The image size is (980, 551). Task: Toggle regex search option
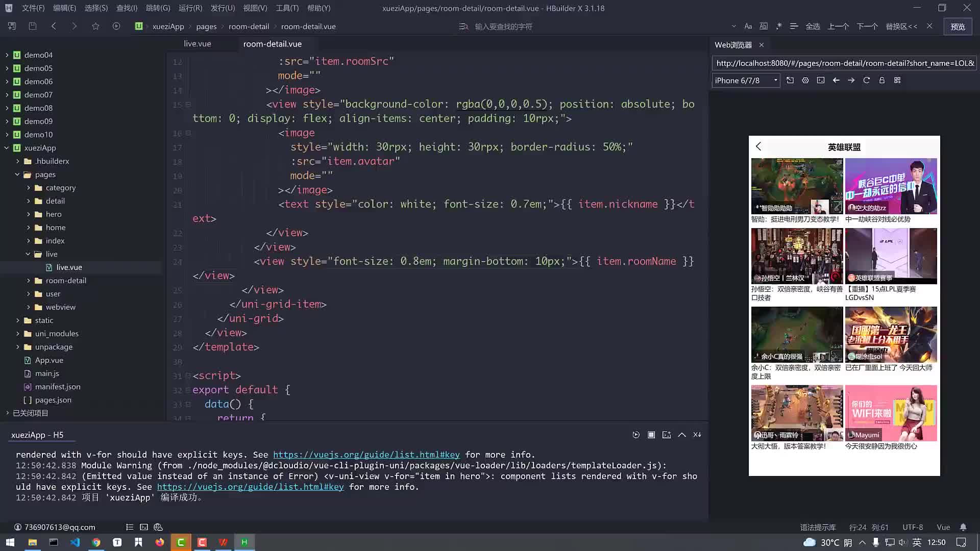point(779,26)
